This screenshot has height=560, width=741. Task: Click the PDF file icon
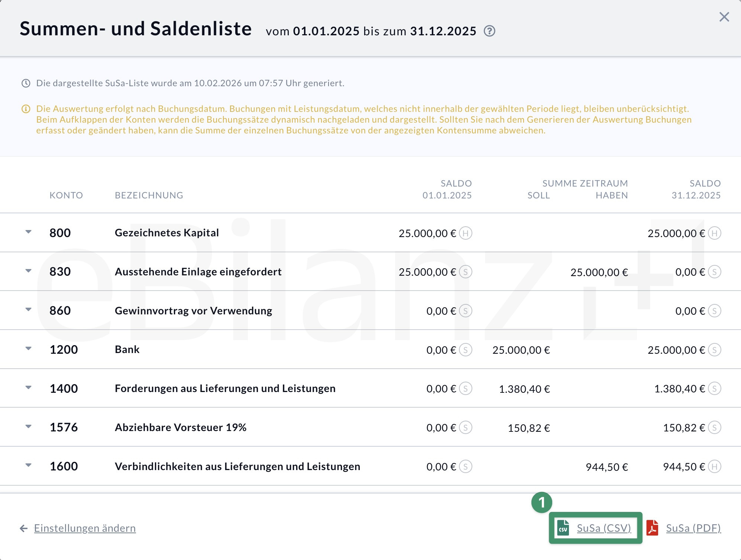click(x=653, y=528)
